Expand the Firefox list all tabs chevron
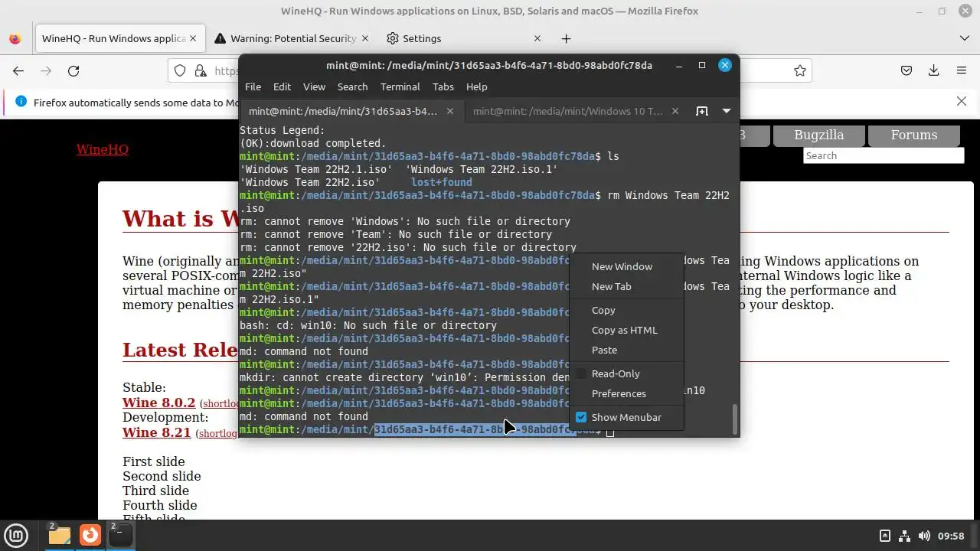This screenshot has height=551, width=980. [x=964, y=38]
